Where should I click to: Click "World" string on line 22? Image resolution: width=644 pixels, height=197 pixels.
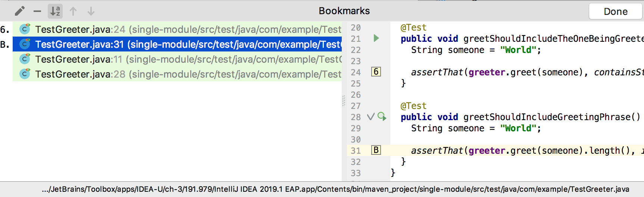click(x=518, y=50)
